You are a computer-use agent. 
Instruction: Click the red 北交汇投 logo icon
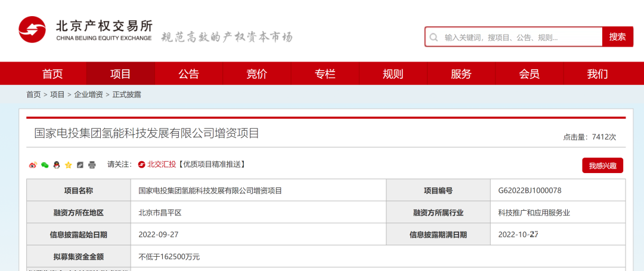[141, 164]
